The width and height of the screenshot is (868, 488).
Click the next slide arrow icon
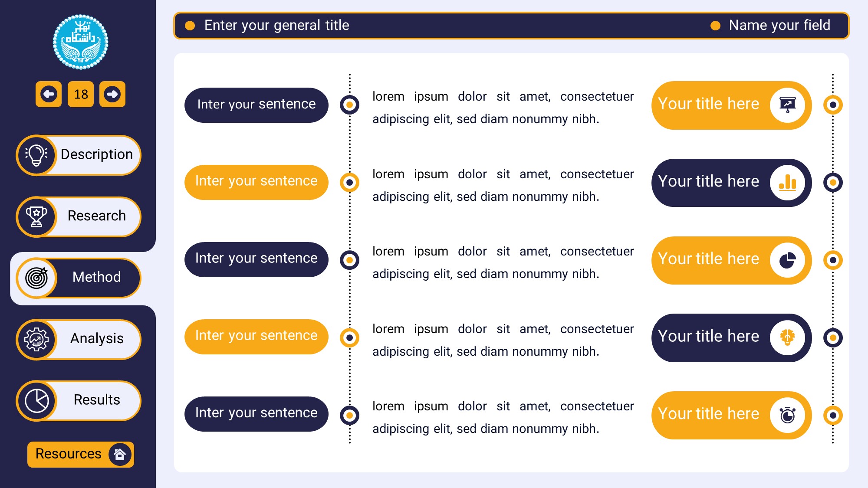tap(112, 94)
